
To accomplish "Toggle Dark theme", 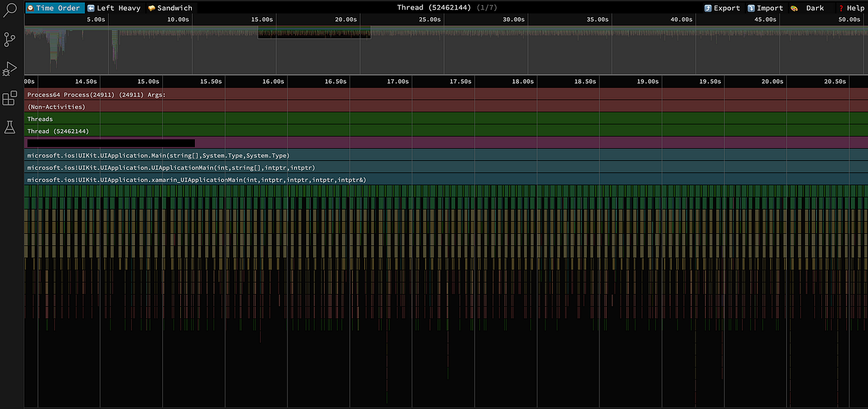I will [x=814, y=8].
